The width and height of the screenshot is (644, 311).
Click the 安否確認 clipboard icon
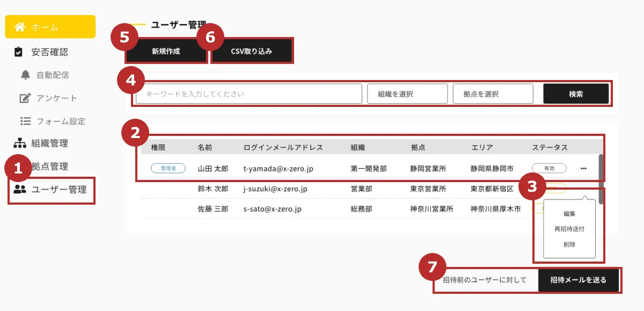(x=17, y=51)
